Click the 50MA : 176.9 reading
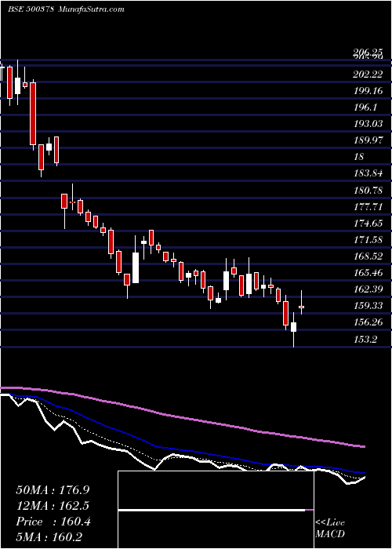 (53, 490)
